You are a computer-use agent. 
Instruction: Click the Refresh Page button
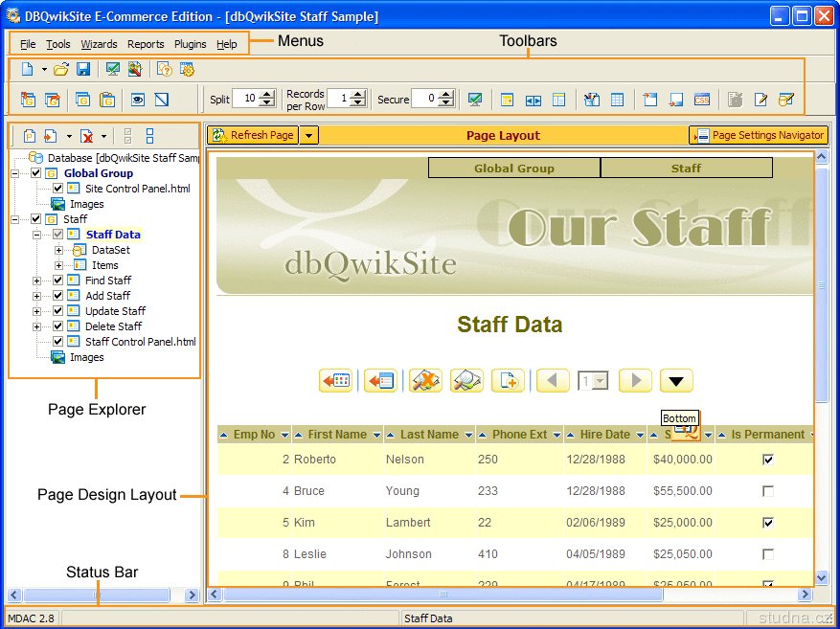click(x=254, y=135)
